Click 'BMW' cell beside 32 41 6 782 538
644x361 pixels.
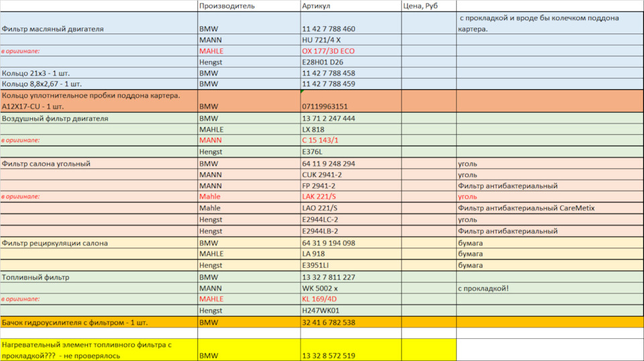coord(249,322)
